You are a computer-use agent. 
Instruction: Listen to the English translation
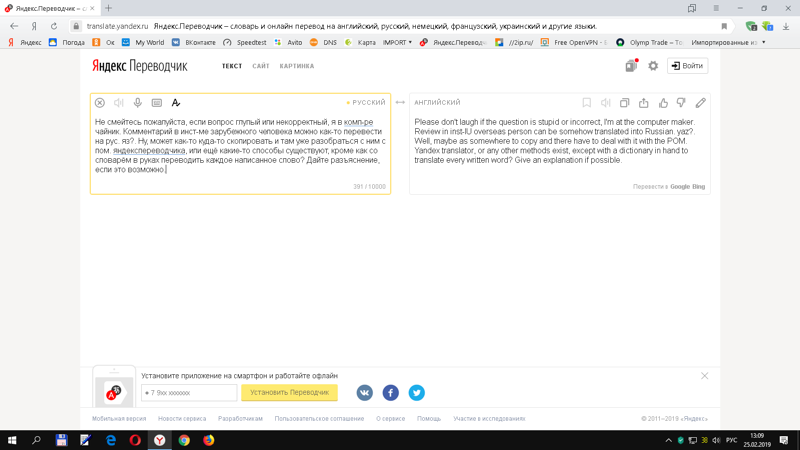[x=606, y=103]
